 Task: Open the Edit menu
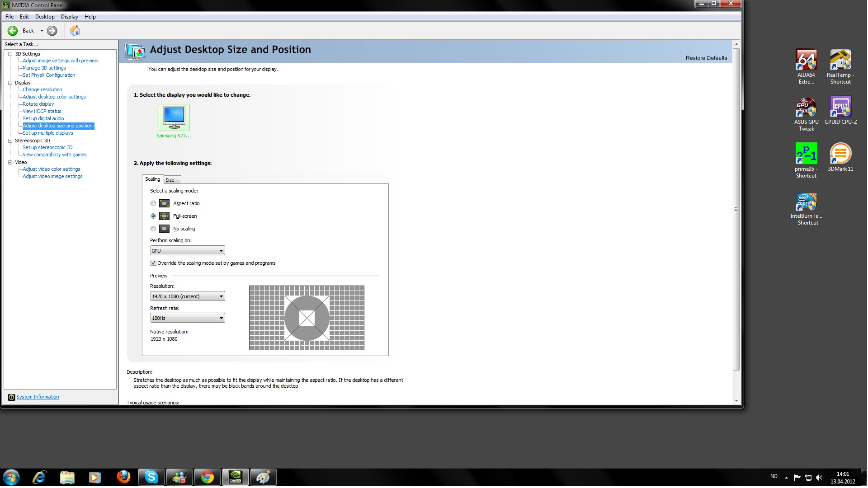pyautogui.click(x=24, y=17)
